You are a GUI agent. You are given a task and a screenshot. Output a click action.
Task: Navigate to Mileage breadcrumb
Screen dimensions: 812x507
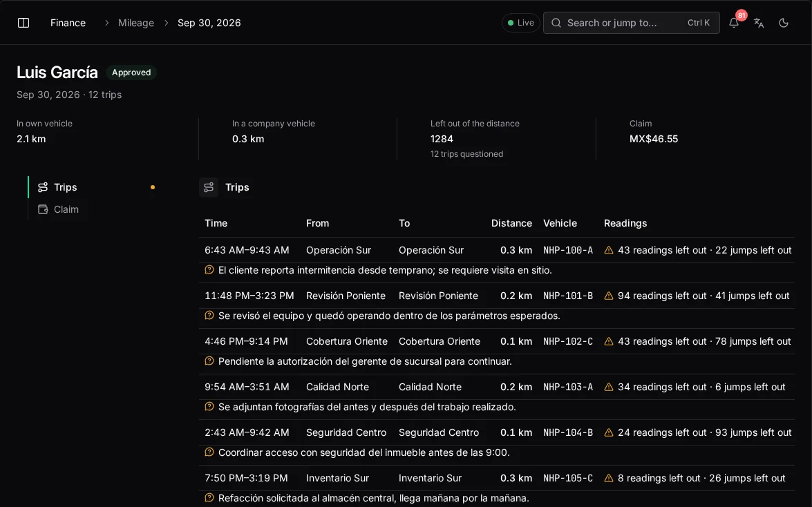135,23
